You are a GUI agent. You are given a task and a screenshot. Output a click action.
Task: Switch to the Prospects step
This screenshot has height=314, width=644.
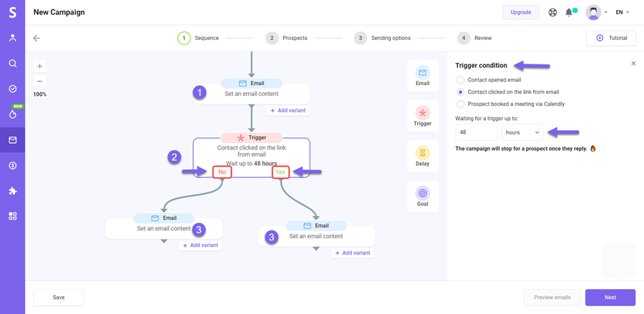click(x=286, y=38)
